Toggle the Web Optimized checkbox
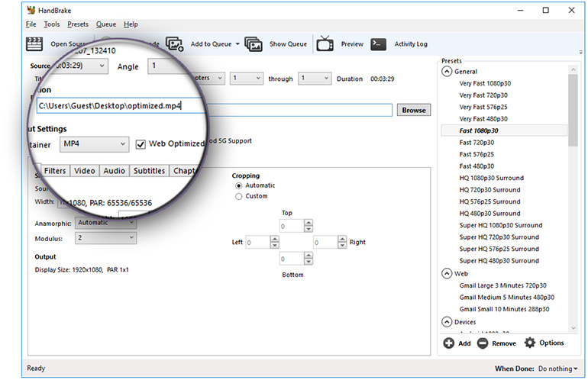 141,144
